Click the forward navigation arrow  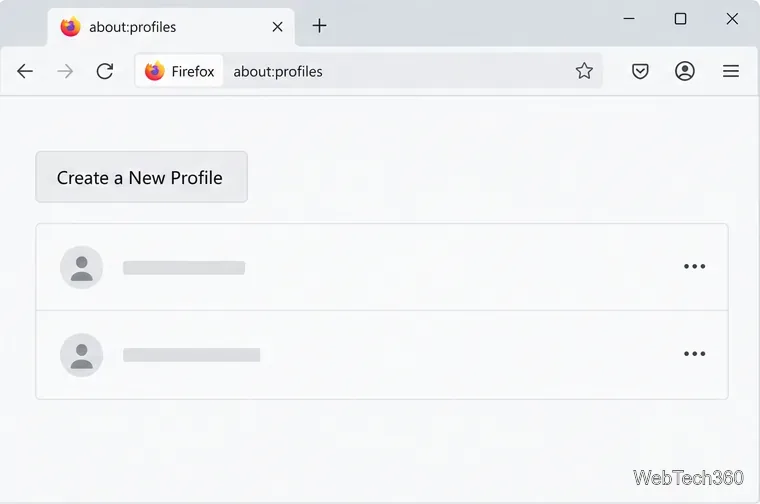pyautogui.click(x=65, y=72)
